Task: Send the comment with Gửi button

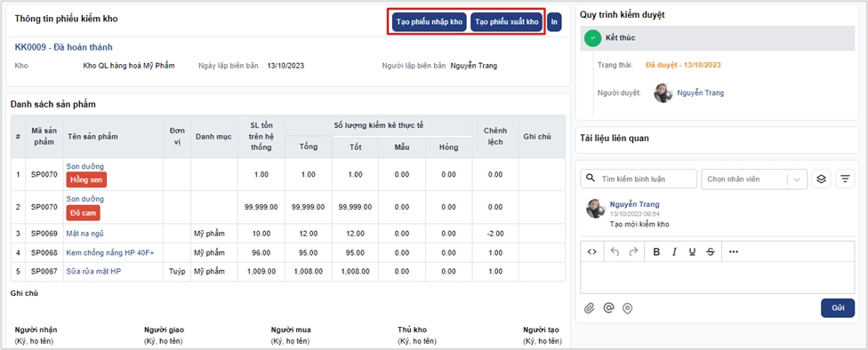Action: pyautogui.click(x=838, y=308)
